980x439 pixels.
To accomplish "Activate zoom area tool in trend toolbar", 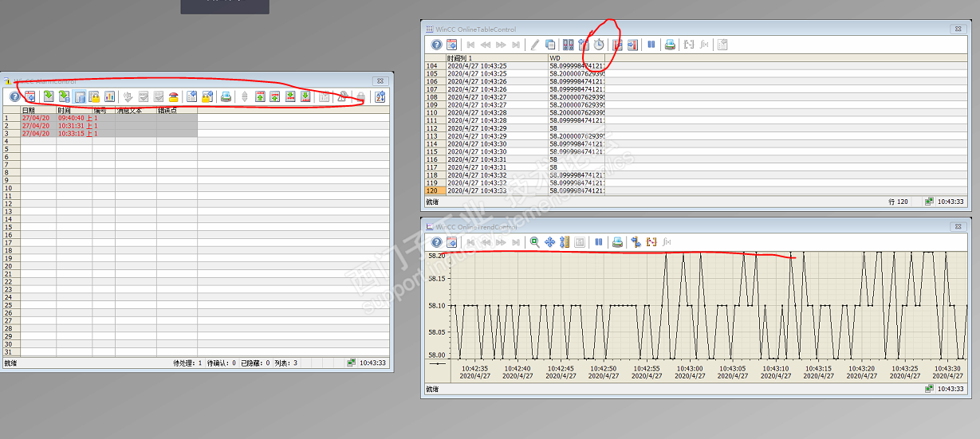I will click(535, 242).
